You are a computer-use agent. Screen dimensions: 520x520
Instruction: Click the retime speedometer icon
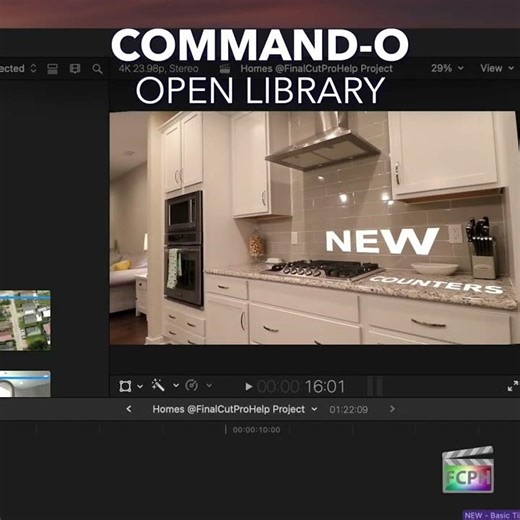(x=192, y=385)
